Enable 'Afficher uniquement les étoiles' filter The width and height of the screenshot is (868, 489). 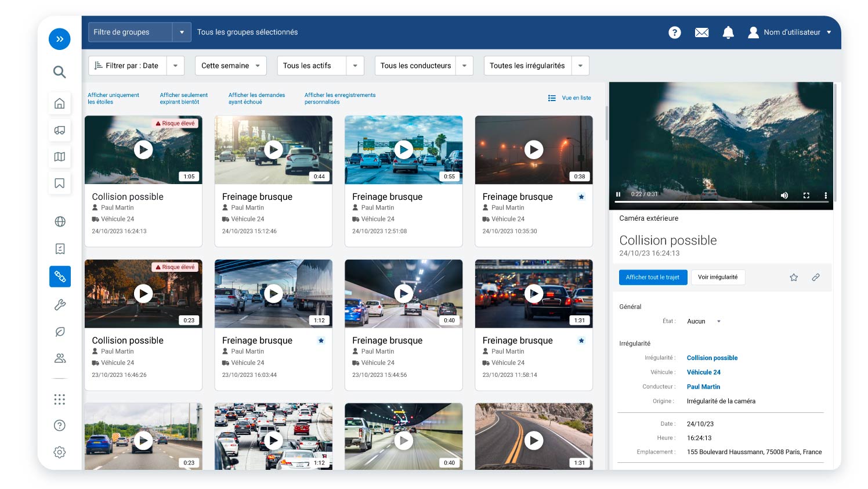(x=113, y=98)
